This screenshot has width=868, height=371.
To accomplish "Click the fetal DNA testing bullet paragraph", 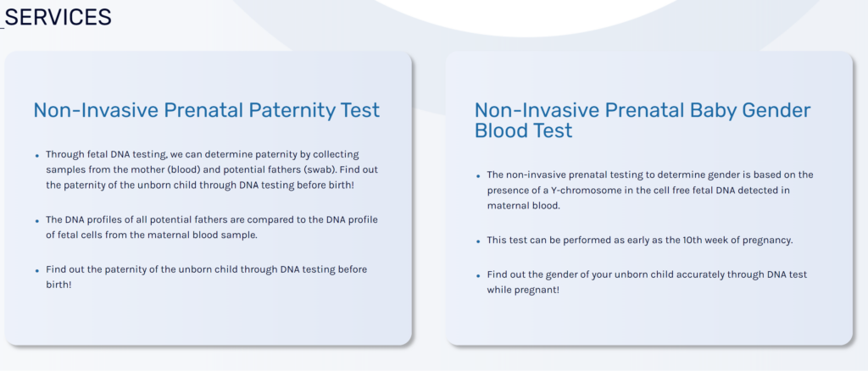I will point(212,169).
